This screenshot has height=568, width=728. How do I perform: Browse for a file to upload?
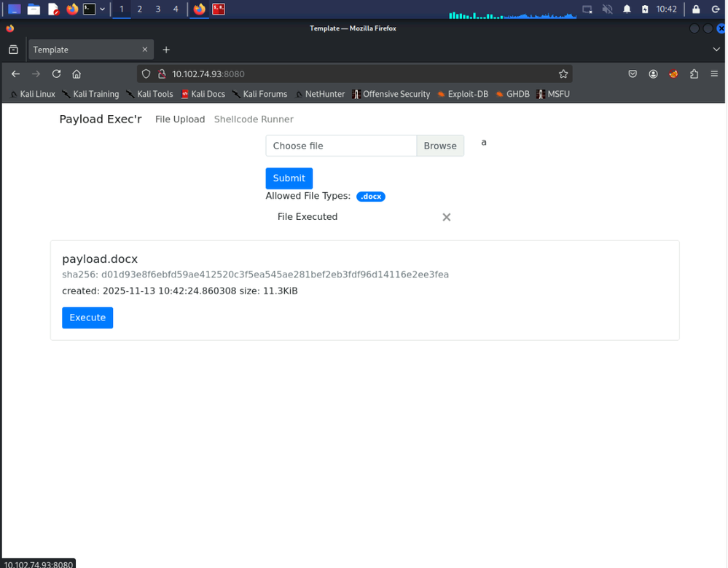click(x=440, y=146)
